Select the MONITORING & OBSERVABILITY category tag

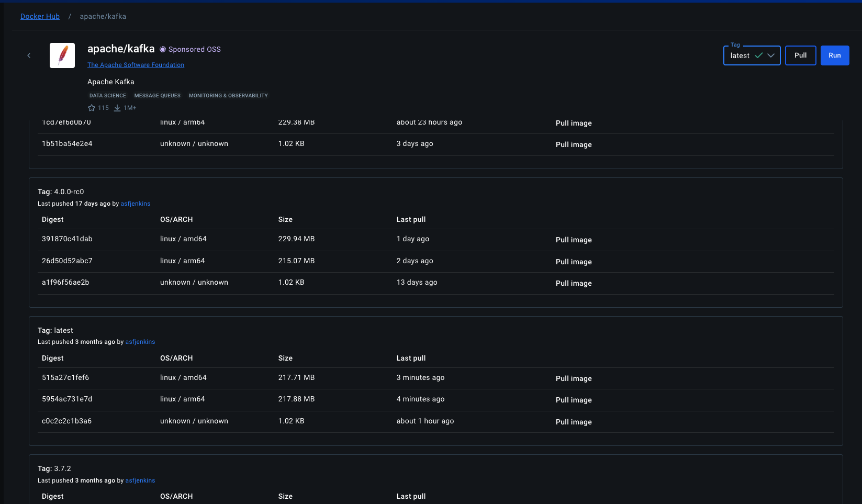coord(228,96)
